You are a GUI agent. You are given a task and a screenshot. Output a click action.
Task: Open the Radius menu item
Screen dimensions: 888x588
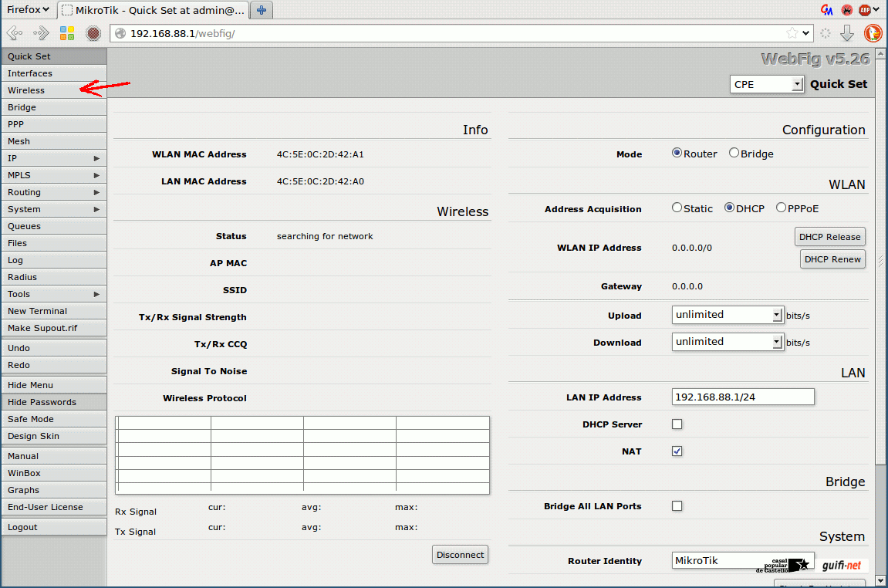(x=53, y=277)
